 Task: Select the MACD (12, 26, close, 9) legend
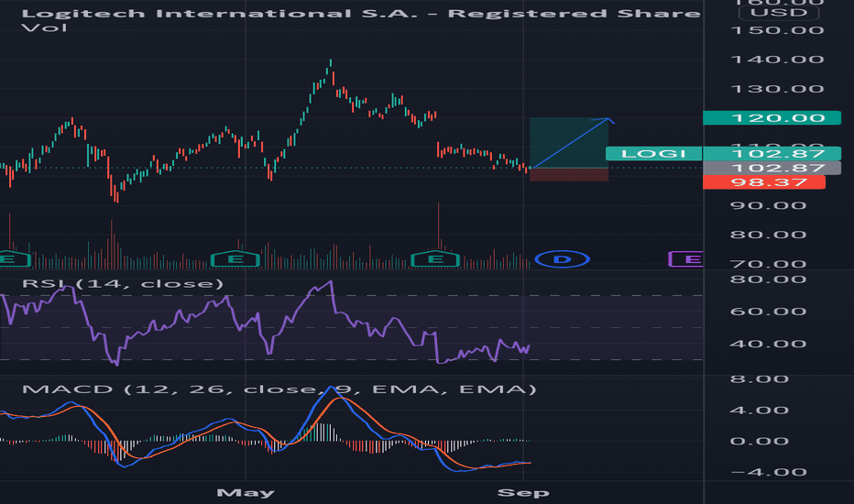(279, 389)
